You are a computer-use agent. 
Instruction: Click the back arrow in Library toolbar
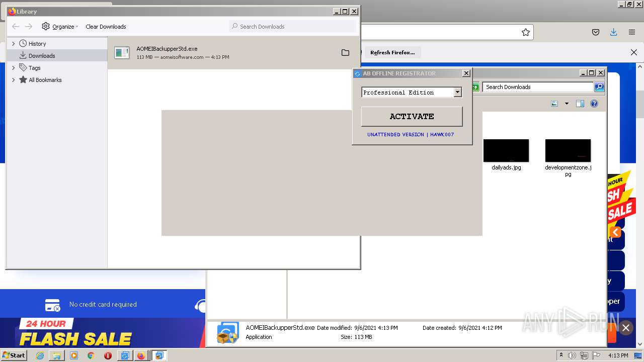[16, 27]
